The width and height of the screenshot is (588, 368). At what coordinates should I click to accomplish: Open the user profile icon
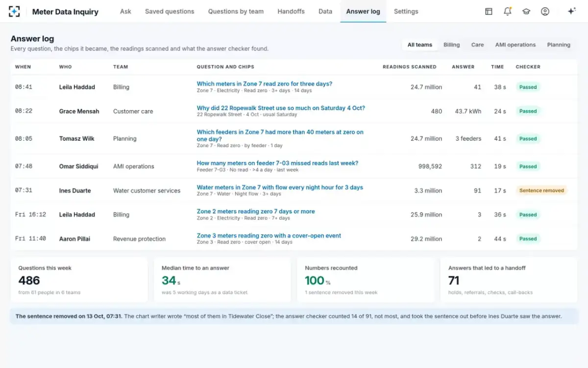(x=545, y=11)
